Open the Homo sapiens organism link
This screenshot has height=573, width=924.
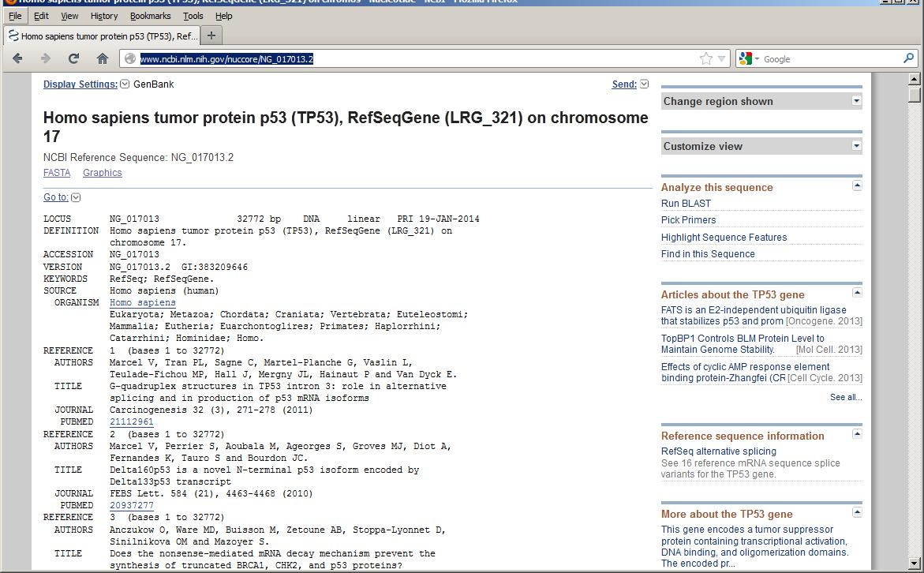pyautogui.click(x=142, y=302)
